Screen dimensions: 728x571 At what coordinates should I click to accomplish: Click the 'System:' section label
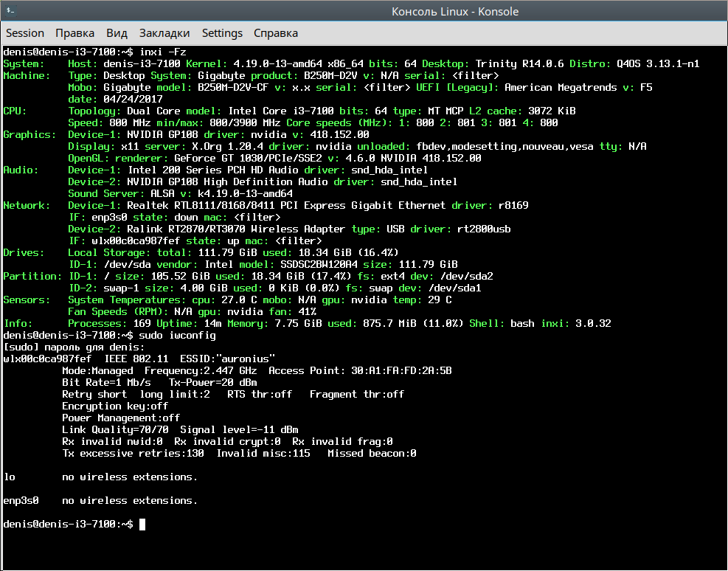(x=24, y=63)
